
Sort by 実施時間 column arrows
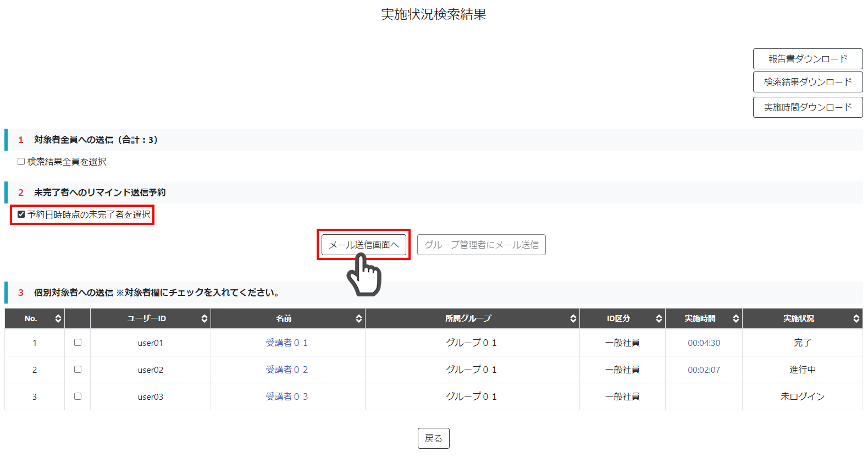coord(736,318)
